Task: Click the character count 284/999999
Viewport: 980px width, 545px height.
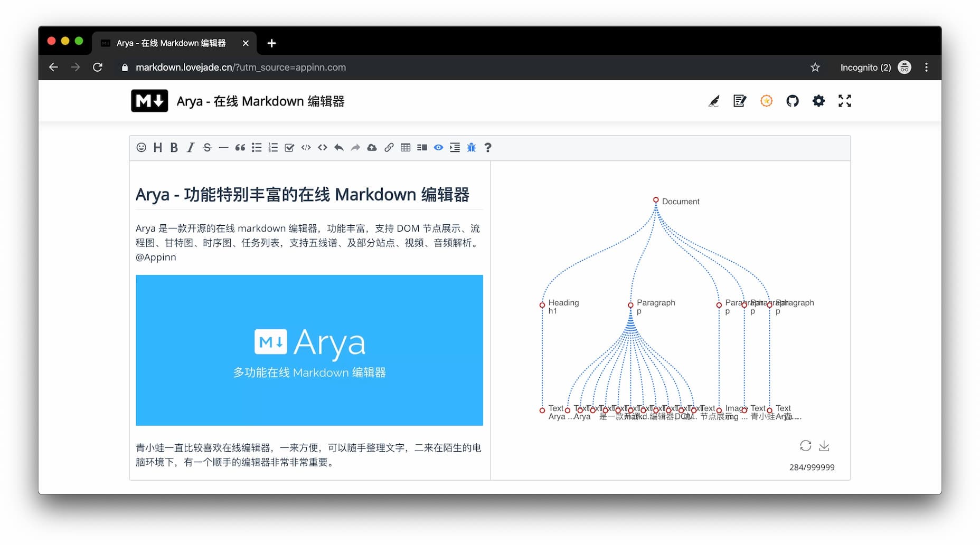Action: coord(812,467)
